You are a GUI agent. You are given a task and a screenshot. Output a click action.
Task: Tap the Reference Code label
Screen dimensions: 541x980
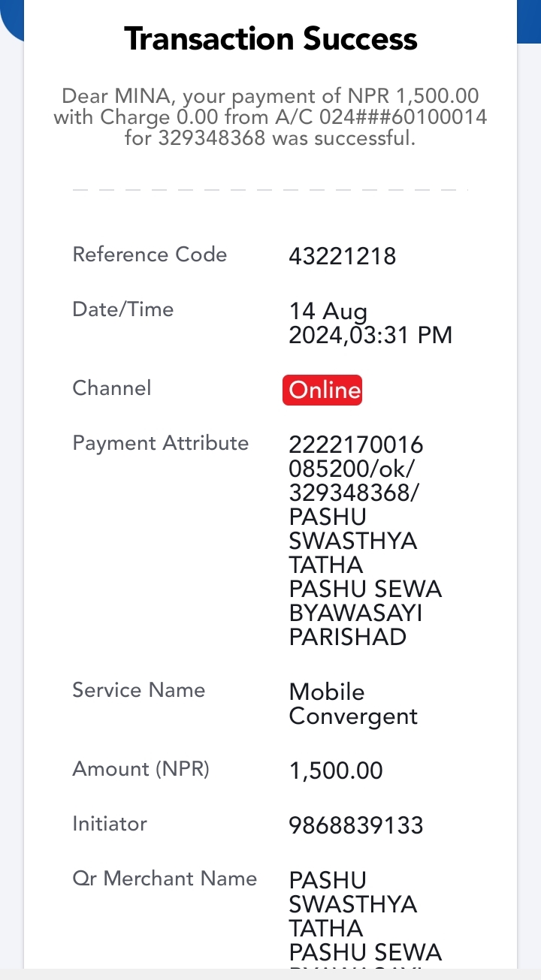150,255
